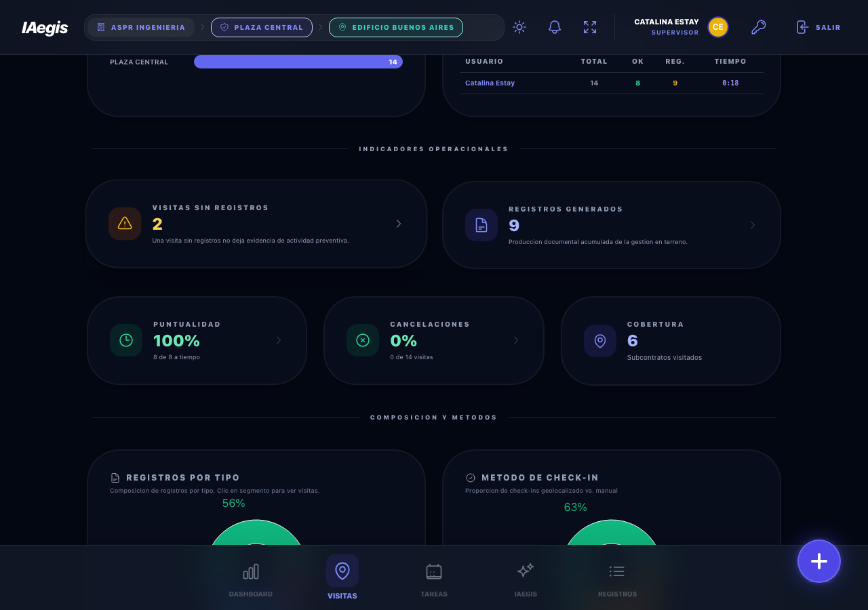This screenshot has height=610, width=868.
Task: Toggle light mode with the sun icon
Action: click(x=519, y=27)
